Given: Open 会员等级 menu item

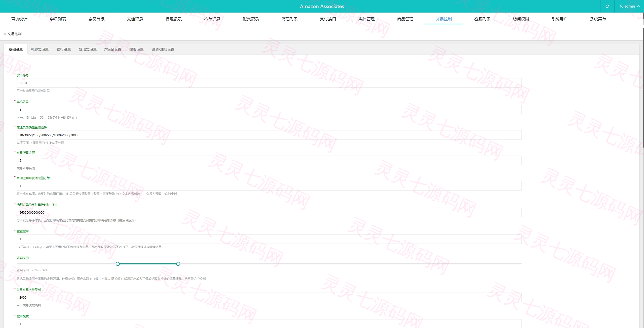Looking at the screenshot, I should pyautogui.click(x=96, y=19).
